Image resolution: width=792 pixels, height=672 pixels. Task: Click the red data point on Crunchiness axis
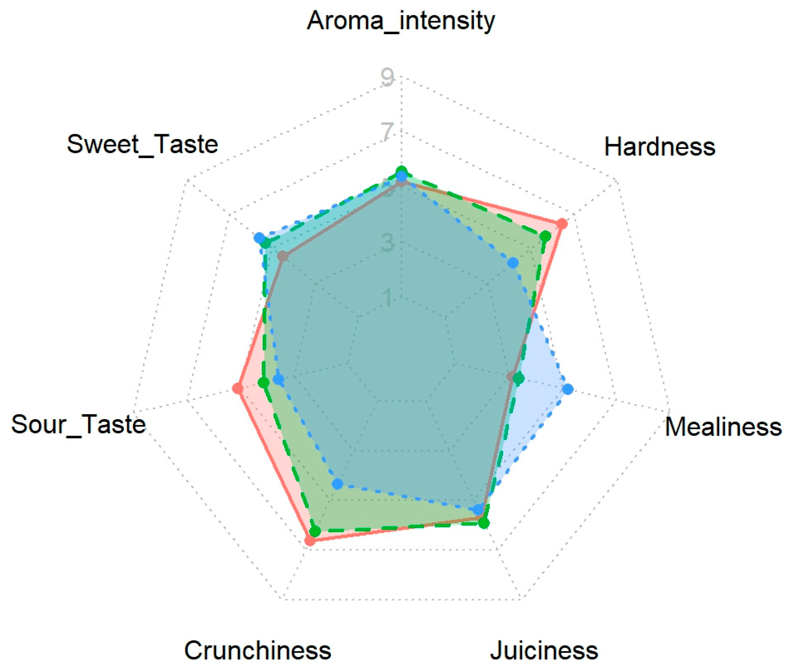[x=310, y=540]
